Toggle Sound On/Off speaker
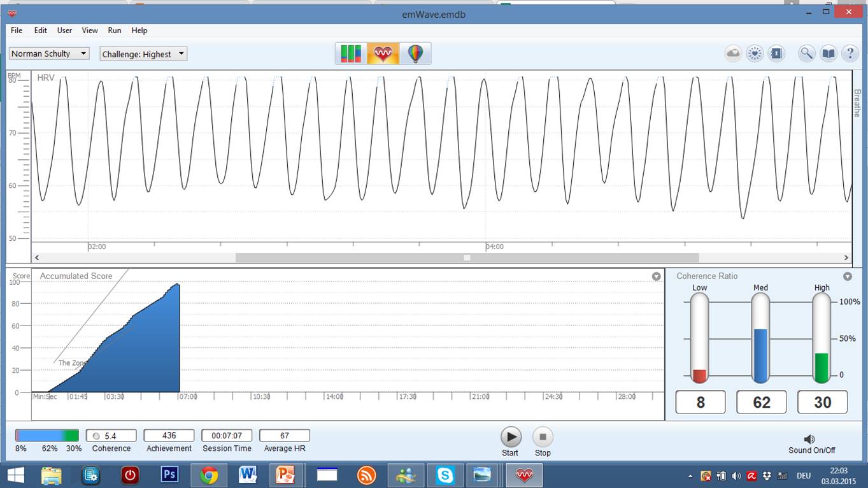The image size is (868, 488). coord(809,439)
